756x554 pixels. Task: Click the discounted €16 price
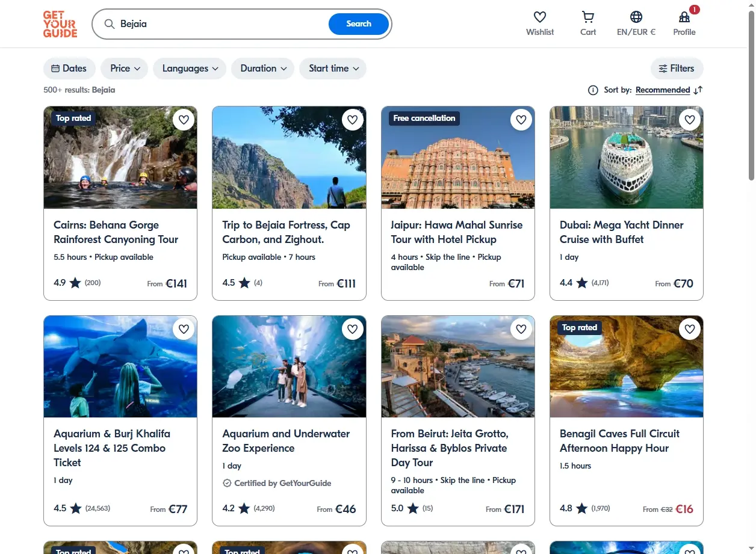(x=684, y=509)
